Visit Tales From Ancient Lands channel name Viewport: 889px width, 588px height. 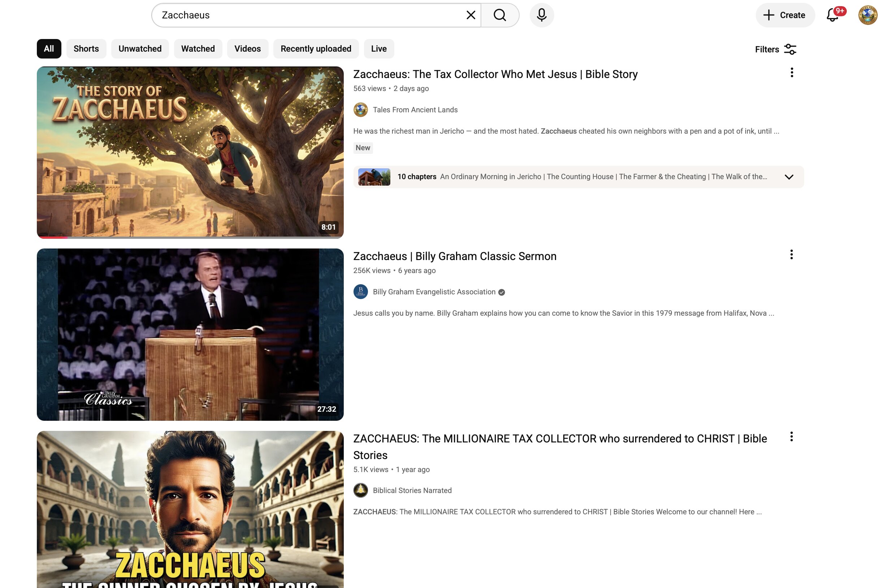click(x=415, y=110)
